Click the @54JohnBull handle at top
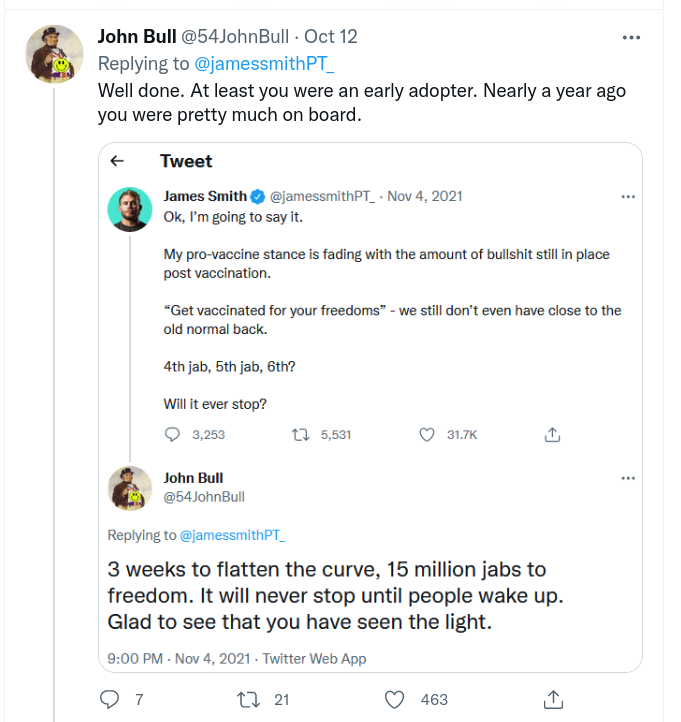The height and width of the screenshot is (722, 681). tap(235, 37)
